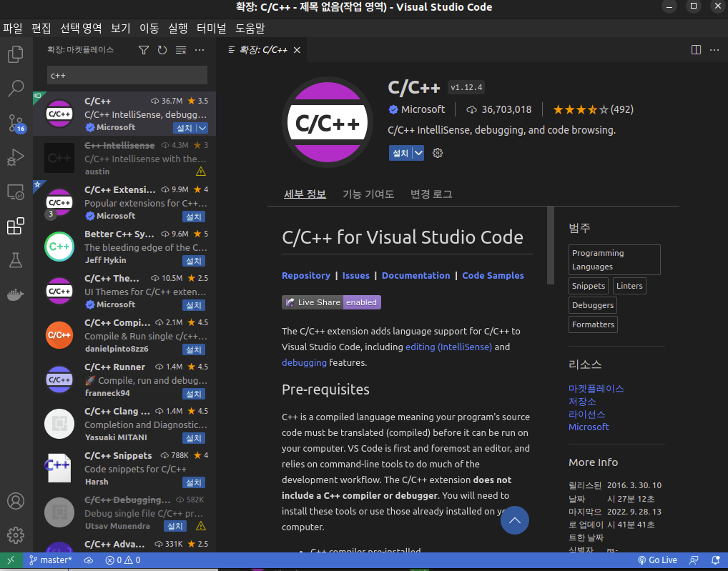Open the feedback icon in status bar
The height and width of the screenshot is (571, 728).
(x=694, y=560)
